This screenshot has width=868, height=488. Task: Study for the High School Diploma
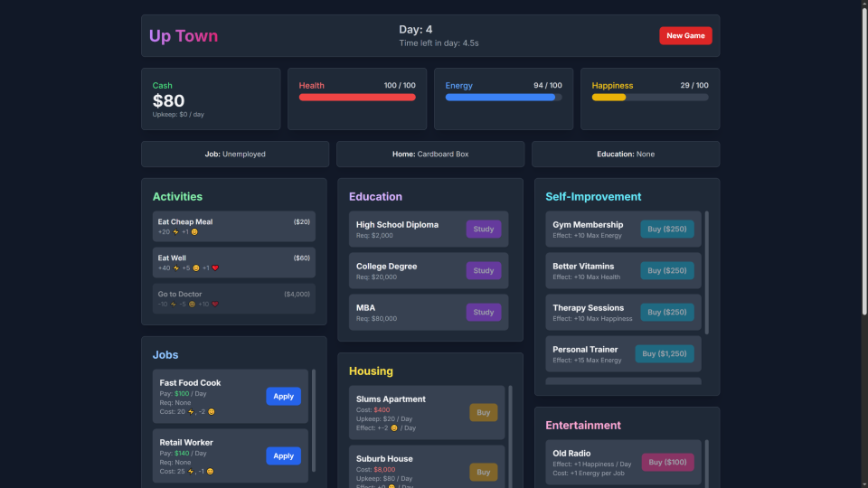483,230
